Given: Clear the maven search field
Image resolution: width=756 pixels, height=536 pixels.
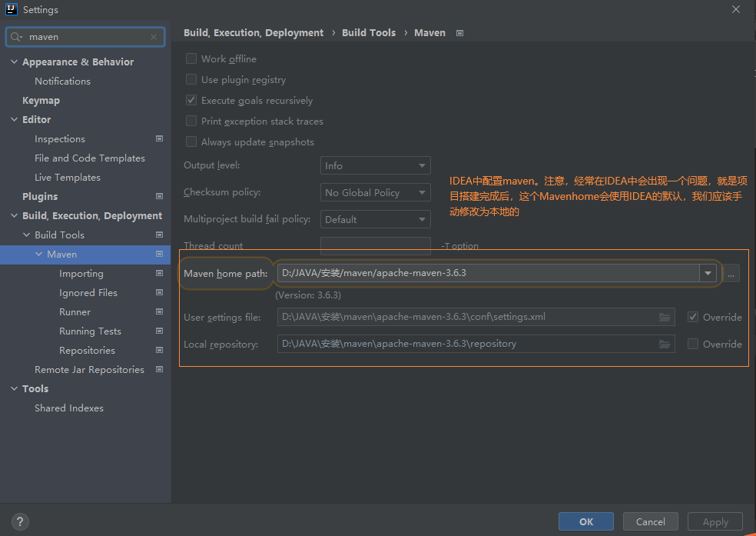Looking at the screenshot, I should coord(154,37).
